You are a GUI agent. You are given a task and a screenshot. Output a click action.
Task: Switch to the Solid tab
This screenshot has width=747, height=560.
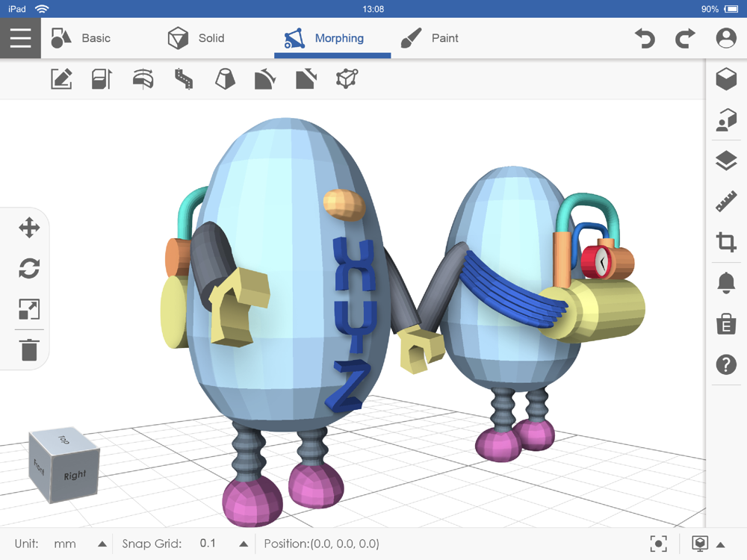tap(196, 38)
